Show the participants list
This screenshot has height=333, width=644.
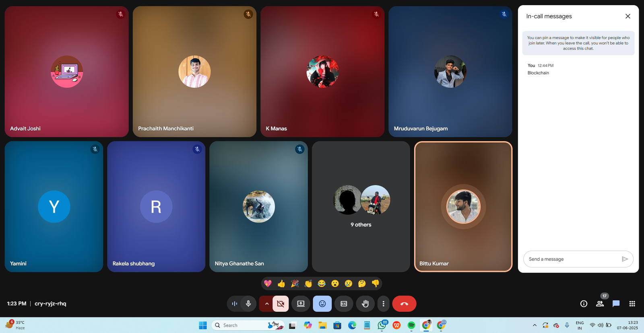600,304
